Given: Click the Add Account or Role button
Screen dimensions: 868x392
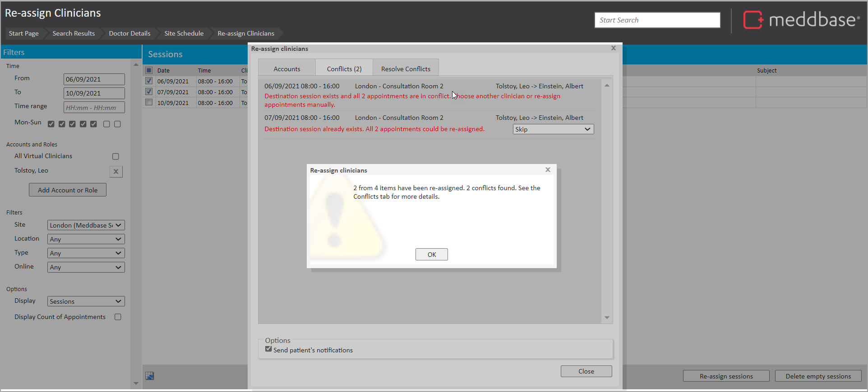Looking at the screenshot, I should point(68,190).
